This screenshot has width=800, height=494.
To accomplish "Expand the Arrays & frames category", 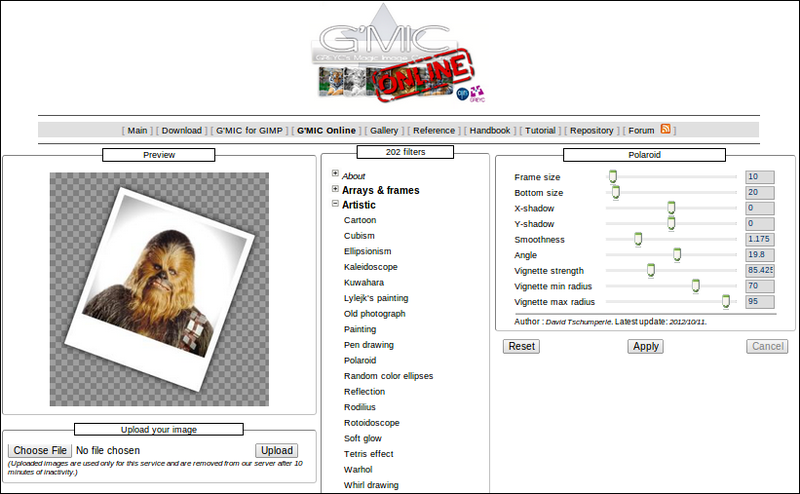I will click(335, 190).
